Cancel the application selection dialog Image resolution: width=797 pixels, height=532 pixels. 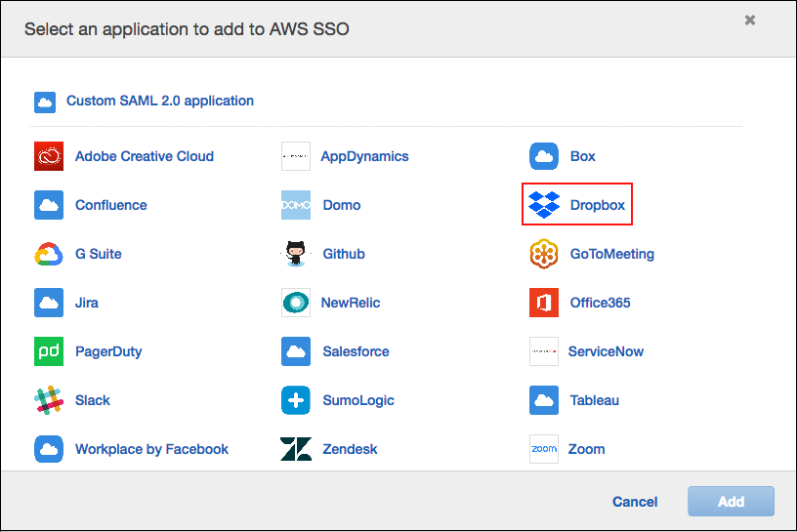coord(635,502)
